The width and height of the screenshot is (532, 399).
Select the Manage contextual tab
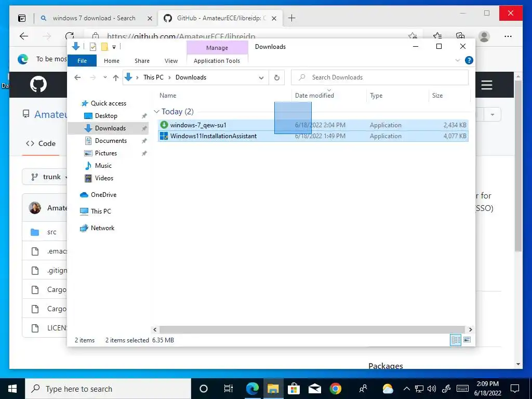pyautogui.click(x=217, y=48)
